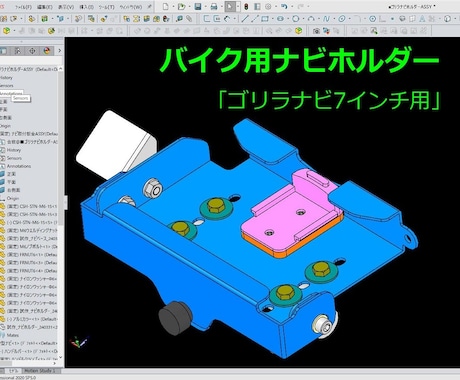Switch to the DimXpert crosshair tab icon

coord(32,51)
